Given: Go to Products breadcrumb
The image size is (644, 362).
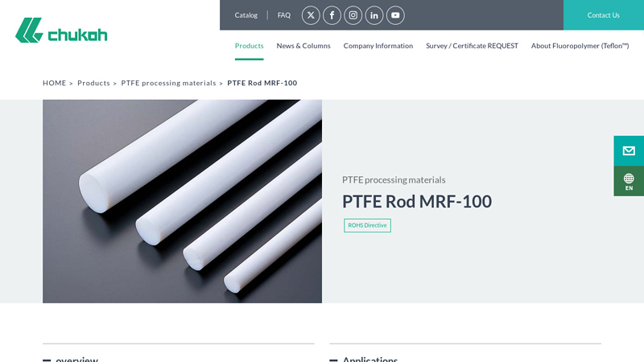Looking at the screenshot, I should tap(93, 83).
